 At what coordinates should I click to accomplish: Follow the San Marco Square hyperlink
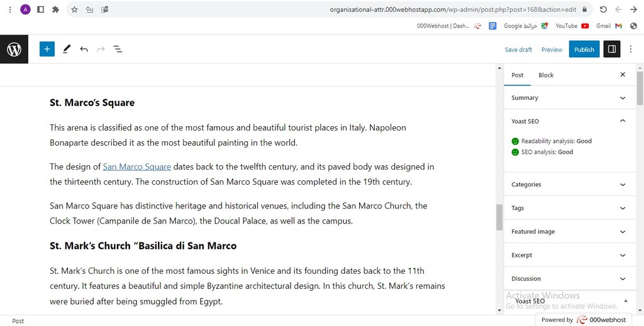[136, 167]
